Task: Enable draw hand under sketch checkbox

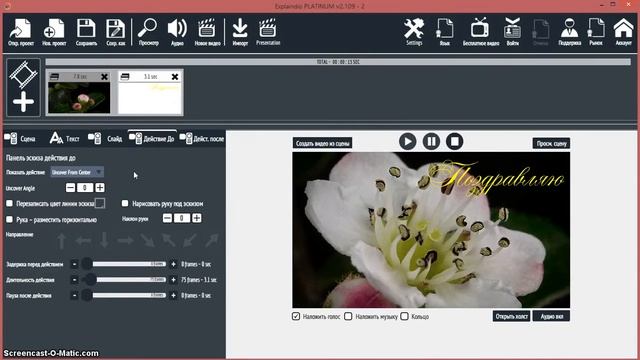Action: pos(125,203)
